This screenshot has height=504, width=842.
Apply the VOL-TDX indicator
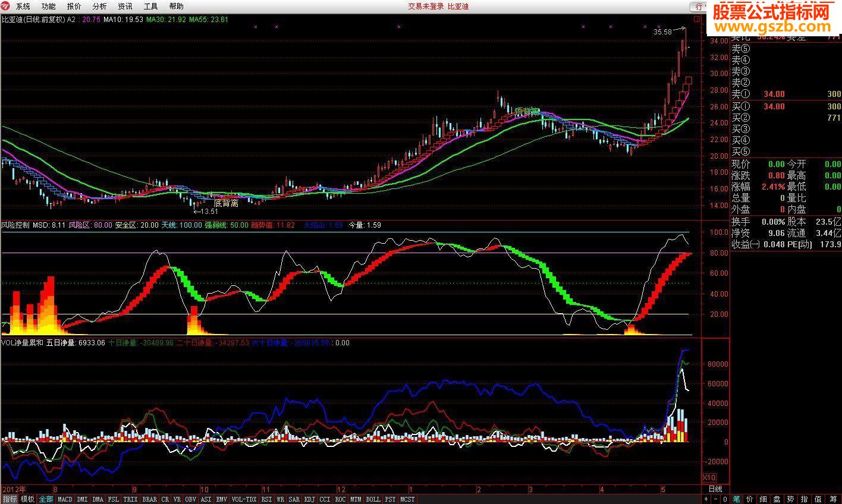244,499
